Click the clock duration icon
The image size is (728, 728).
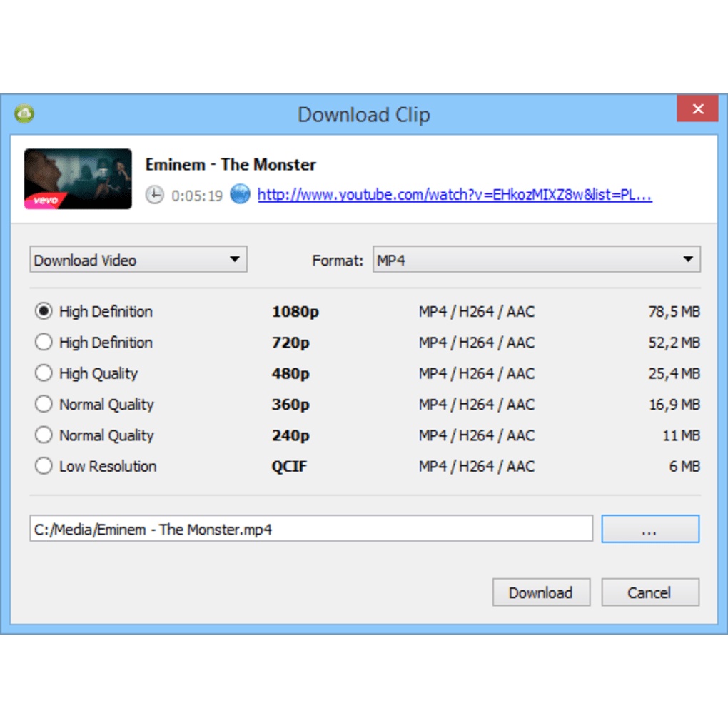154,195
